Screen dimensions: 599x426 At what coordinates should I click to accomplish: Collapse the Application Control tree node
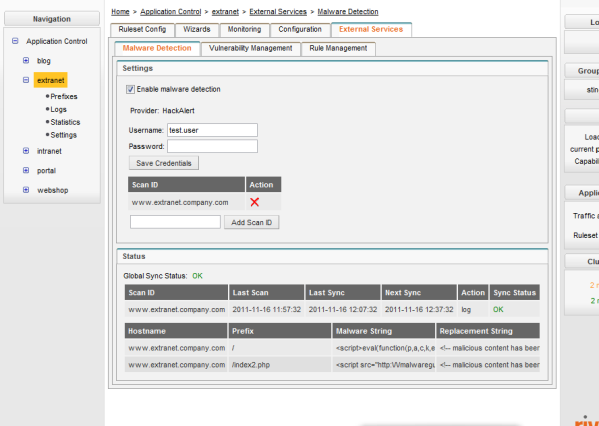[15, 41]
